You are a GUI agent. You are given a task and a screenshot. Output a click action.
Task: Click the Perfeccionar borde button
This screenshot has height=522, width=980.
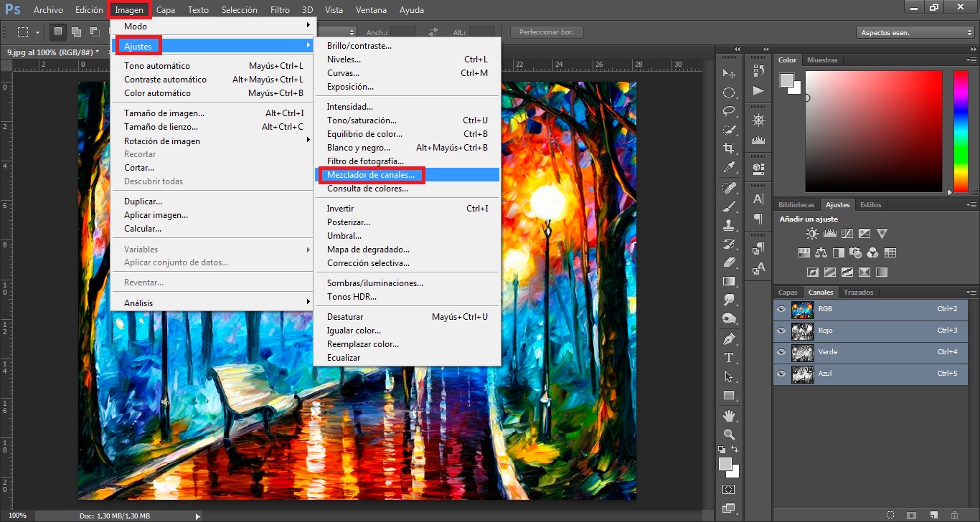coord(547,32)
